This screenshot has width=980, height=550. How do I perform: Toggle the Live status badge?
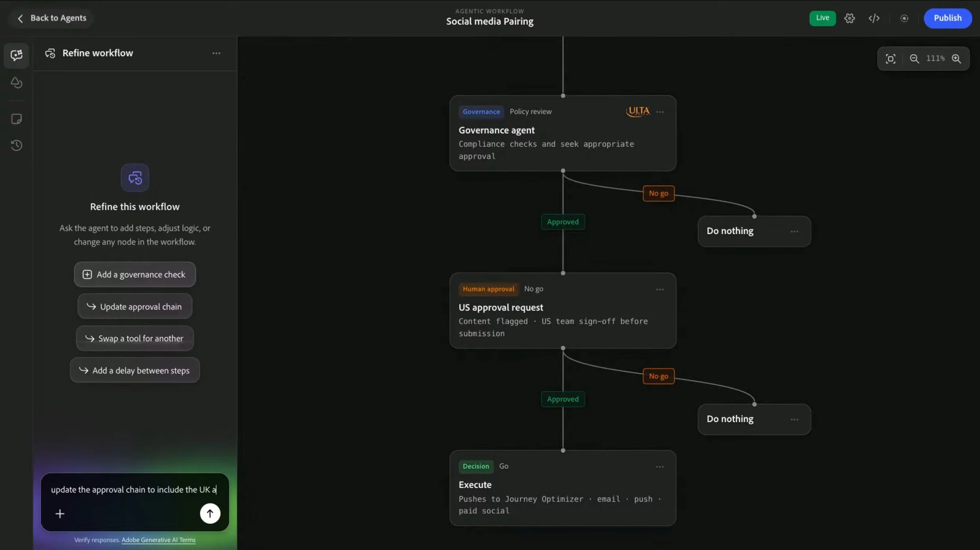click(822, 18)
